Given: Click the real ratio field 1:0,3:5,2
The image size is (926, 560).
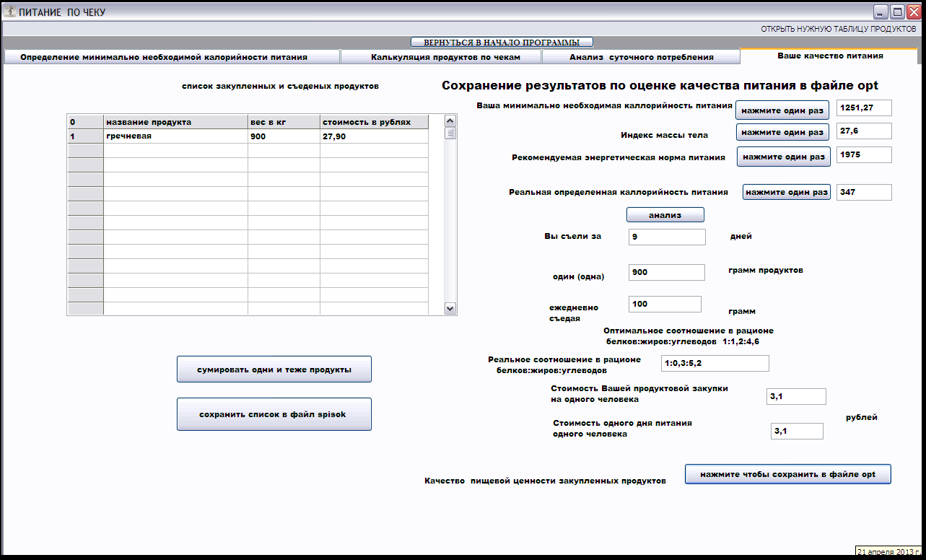Looking at the screenshot, I should pyautogui.click(x=715, y=363).
